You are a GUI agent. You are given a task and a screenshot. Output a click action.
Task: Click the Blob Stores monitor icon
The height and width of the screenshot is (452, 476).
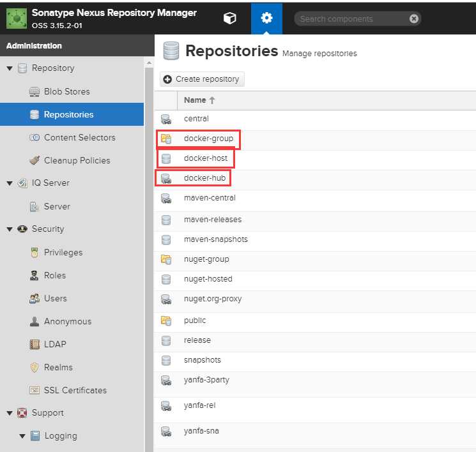coord(35,92)
